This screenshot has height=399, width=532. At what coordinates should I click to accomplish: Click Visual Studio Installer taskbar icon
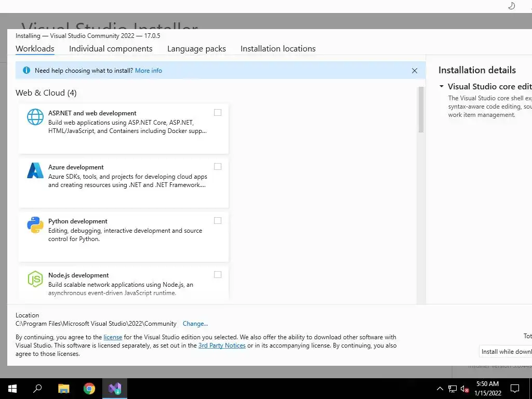(115, 388)
